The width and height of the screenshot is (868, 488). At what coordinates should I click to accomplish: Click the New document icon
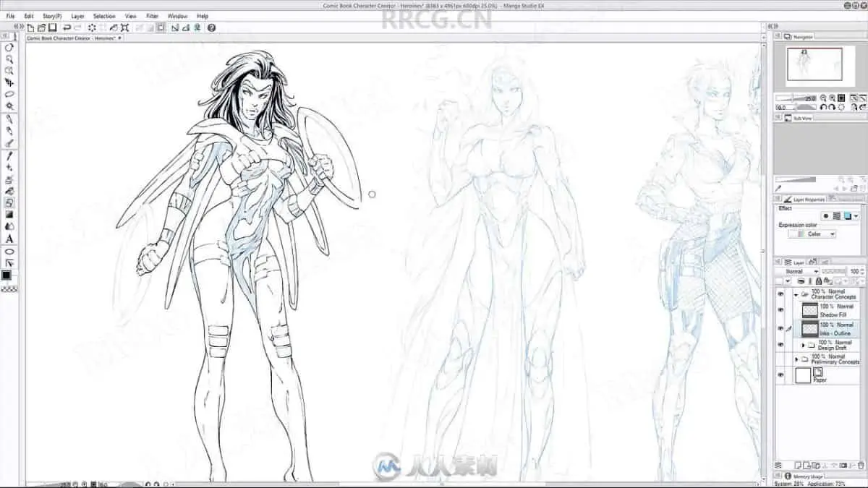[x=30, y=27]
